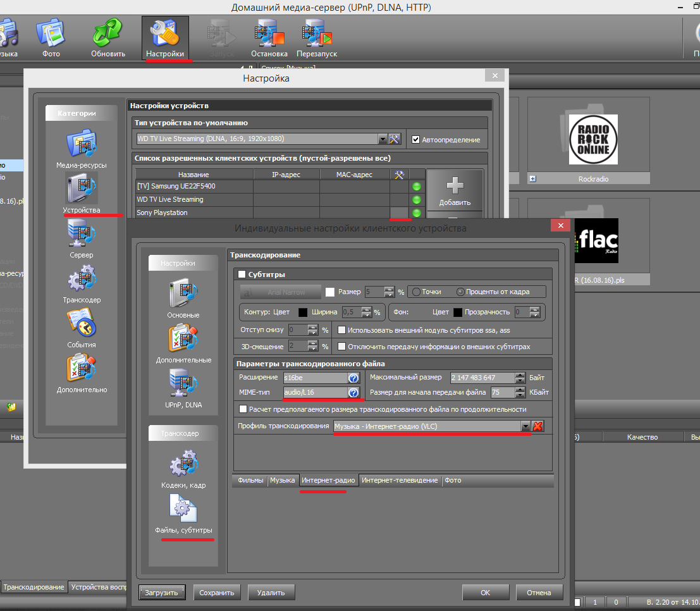Switch to Транскодирование bottom tab
The width and height of the screenshot is (700, 611).
(x=34, y=587)
